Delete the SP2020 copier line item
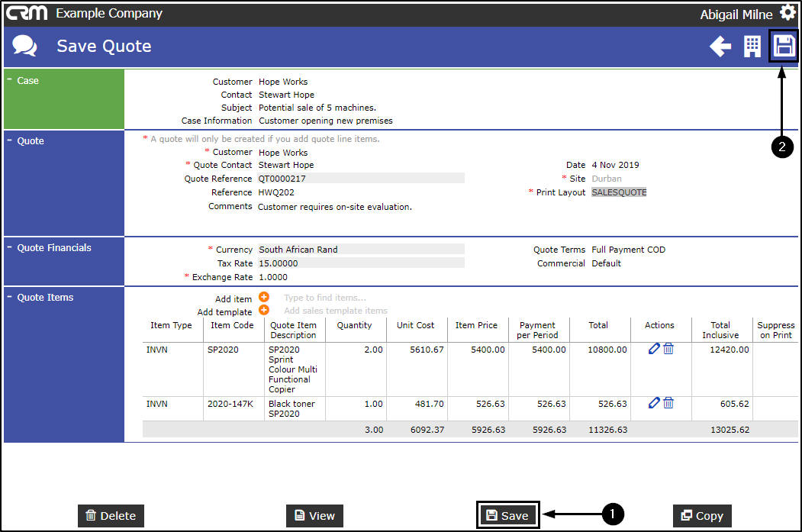Viewport: 802px width, 532px height. tap(668, 349)
